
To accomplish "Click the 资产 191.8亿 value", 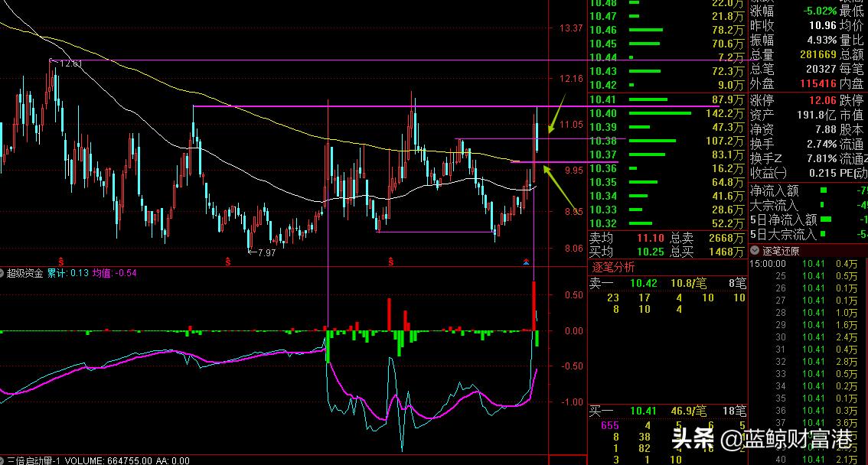I will tap(817, 115).
